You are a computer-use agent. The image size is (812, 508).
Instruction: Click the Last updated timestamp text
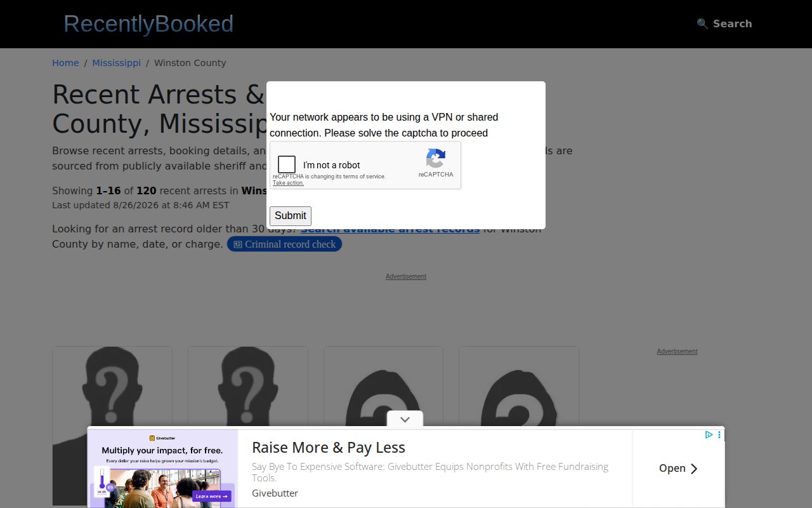tap(141, 205)
